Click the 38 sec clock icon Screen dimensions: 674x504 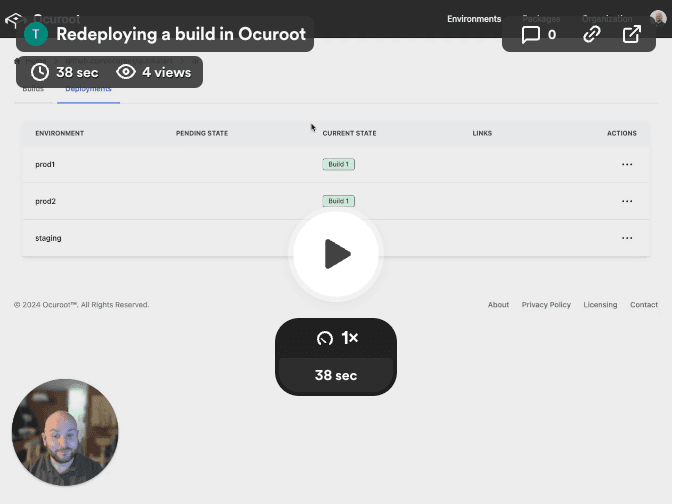(x=40, y=72)
